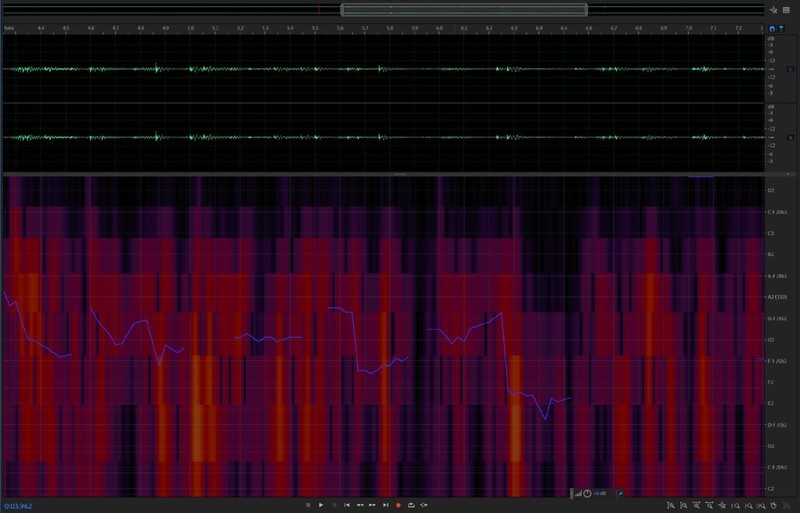Click the Skip Selection button
Screen dimensions: 800x513
pos(424,505)
